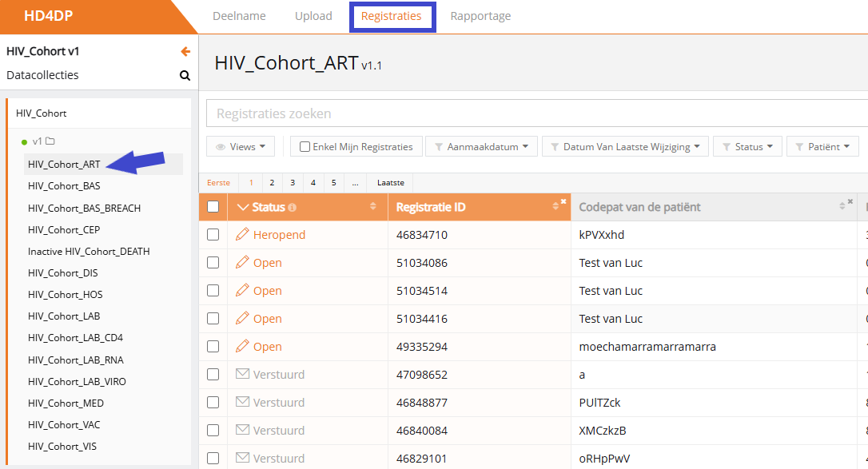Click sort arrows on Registratie ID column
Viewport: 868px width, 469px height.
[x=556, y=207]
